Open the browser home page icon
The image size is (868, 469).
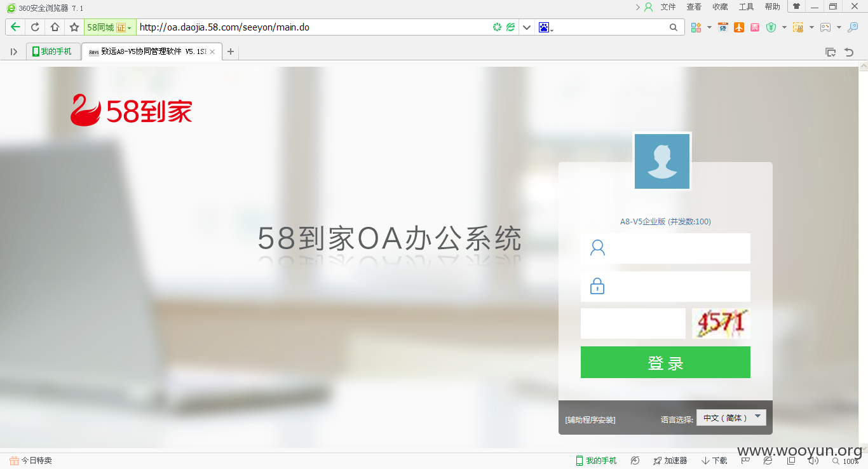[x=55, y=27]
